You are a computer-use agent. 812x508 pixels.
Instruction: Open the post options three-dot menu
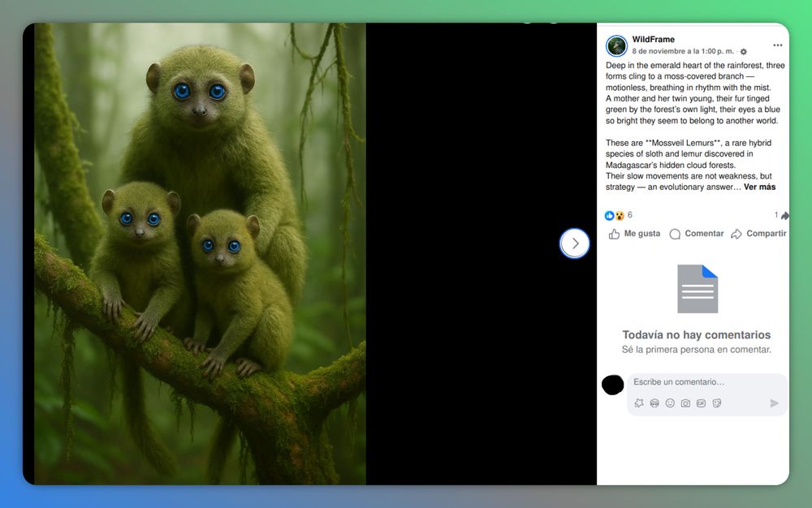tap(777, 45)
